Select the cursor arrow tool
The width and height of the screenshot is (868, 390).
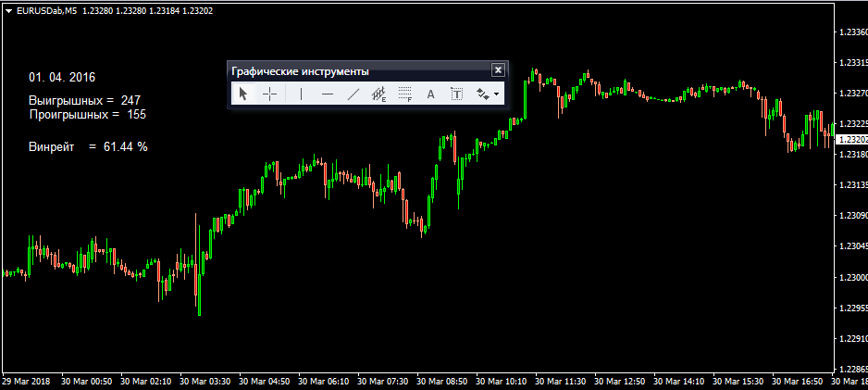tap(242, 94)
